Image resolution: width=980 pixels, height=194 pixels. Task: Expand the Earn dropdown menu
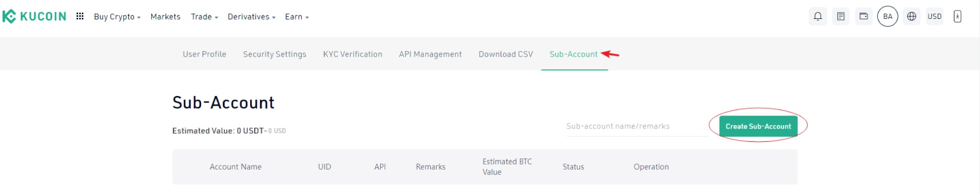[297, 17]
